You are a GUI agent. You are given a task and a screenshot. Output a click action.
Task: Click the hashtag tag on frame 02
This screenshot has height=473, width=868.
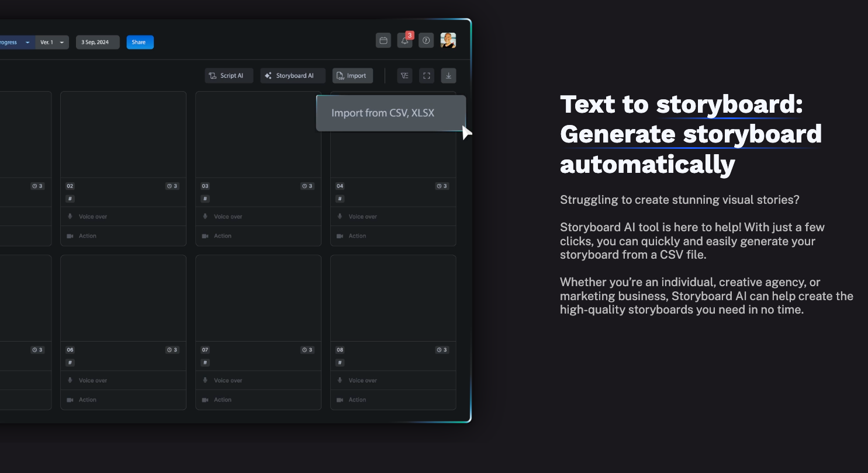pyautogui.click(x=70, y=199)
